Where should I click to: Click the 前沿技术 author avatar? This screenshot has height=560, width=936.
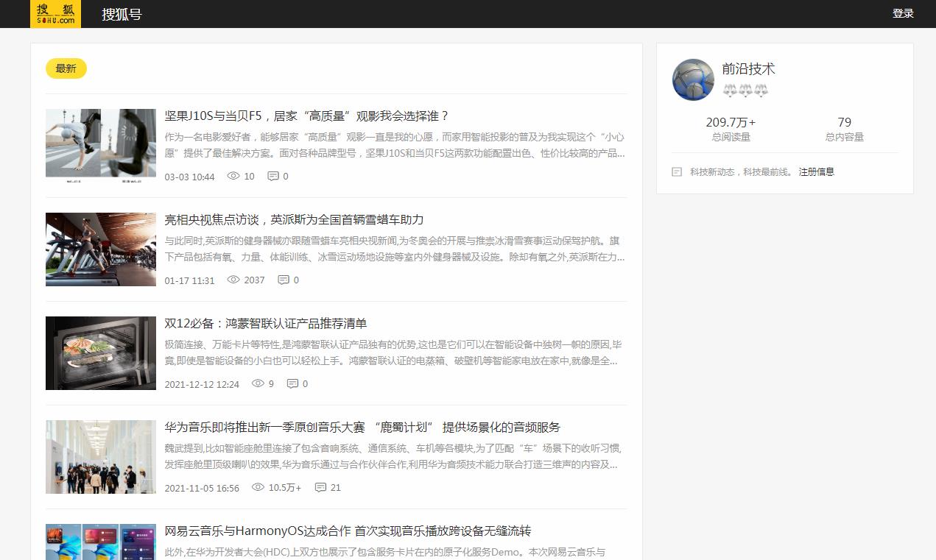coord(693,79)
